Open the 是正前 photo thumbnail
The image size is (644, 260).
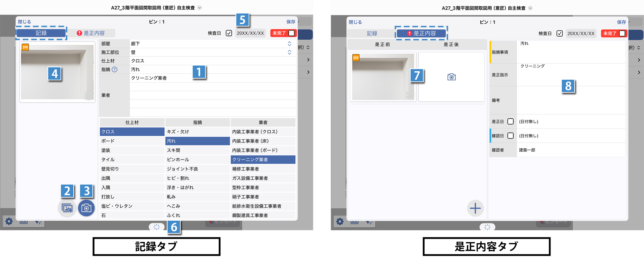[x=383, y=77]
